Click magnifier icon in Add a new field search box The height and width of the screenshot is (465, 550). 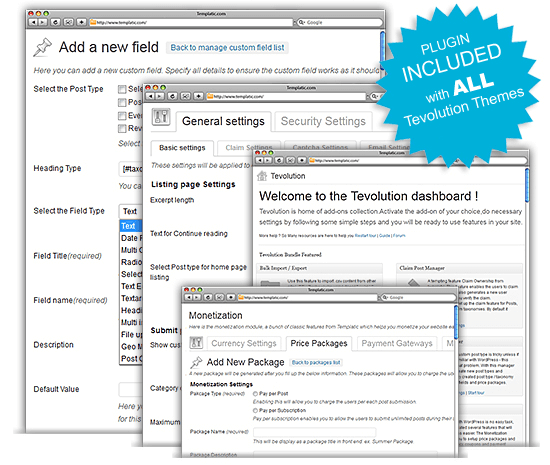(x=301, y=22)
